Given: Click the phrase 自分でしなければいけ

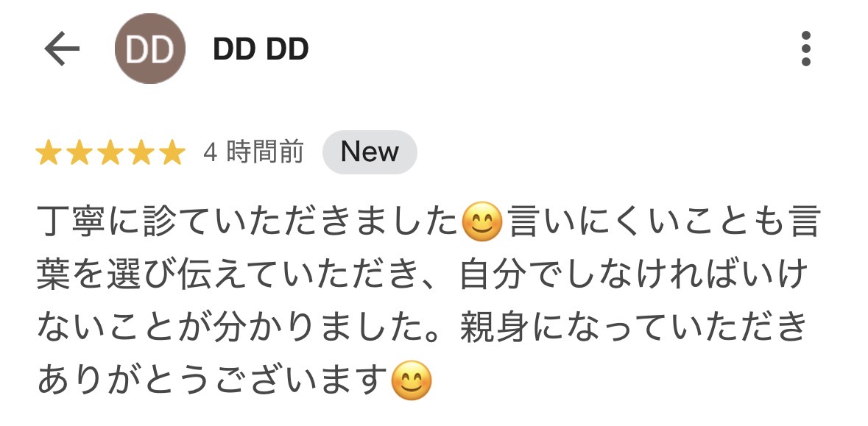Looking at the screenshot, I should [632, 274].
